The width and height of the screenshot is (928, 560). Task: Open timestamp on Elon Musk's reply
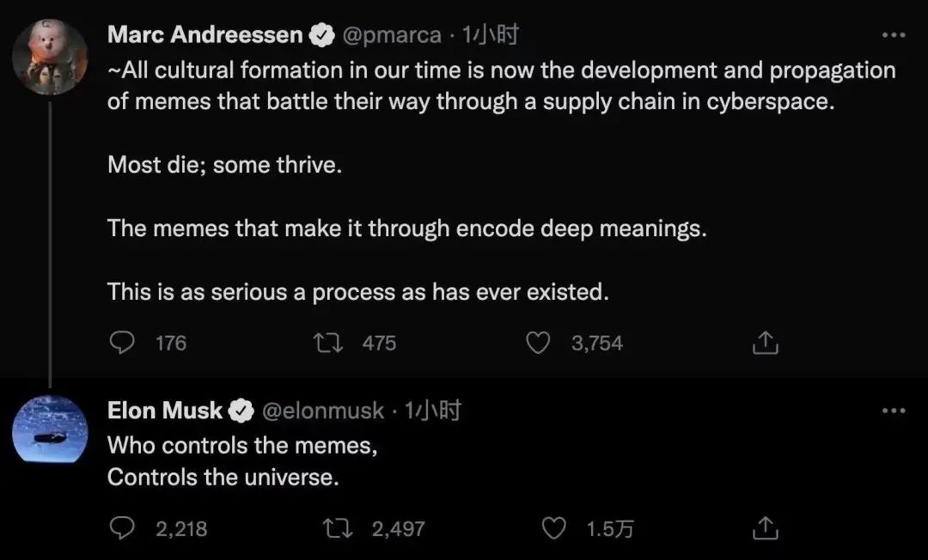(432, 411)
